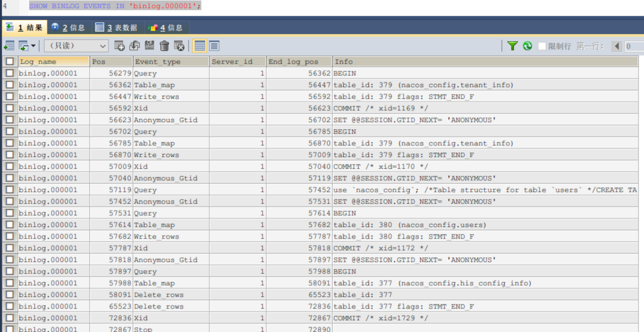
Task: Switch to form/text view mode
Action: (x=215, y=46)
